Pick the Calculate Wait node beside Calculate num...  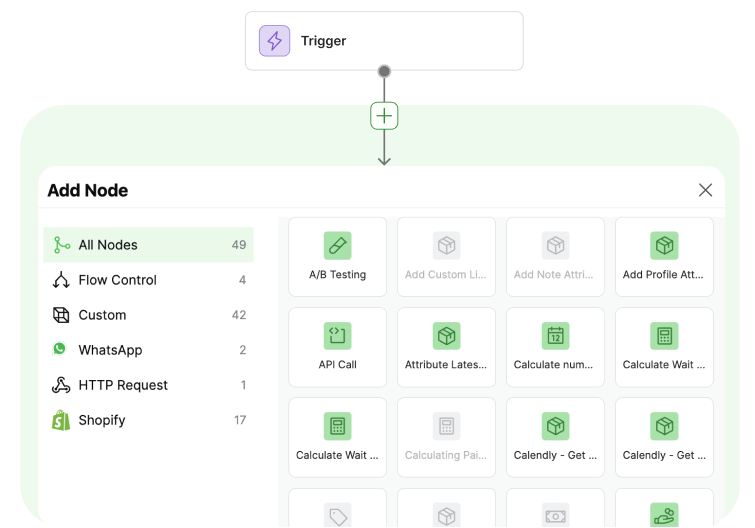coord(664,347)
